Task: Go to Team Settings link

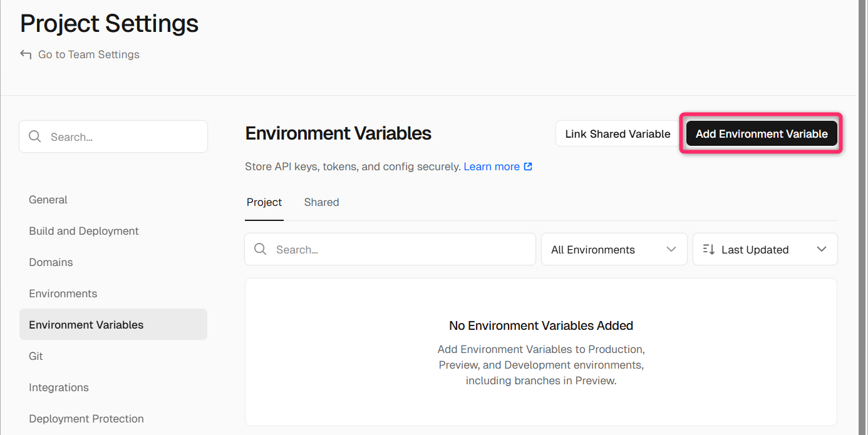Action: pyautogui.click(x=88, y=54)
